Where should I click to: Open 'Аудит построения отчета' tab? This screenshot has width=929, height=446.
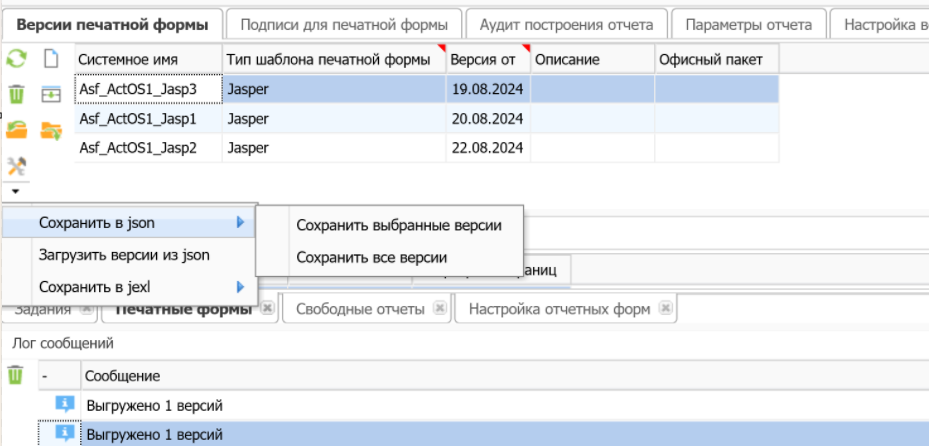coord(566,24)
